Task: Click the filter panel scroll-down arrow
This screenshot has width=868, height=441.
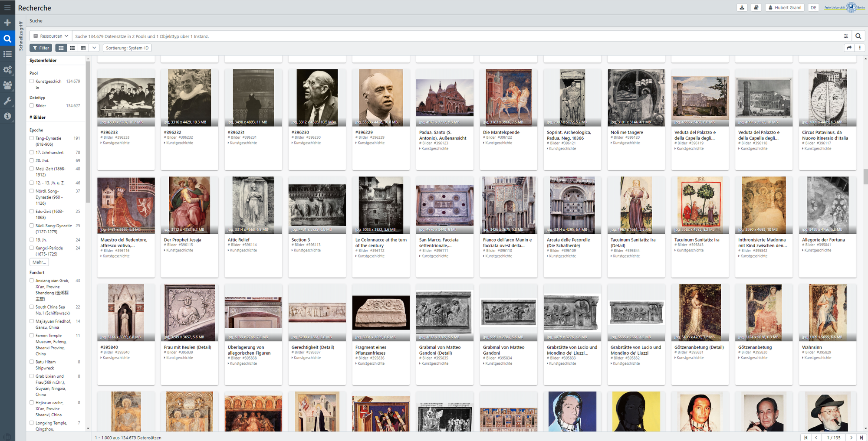Action: (x=88, y=428)
